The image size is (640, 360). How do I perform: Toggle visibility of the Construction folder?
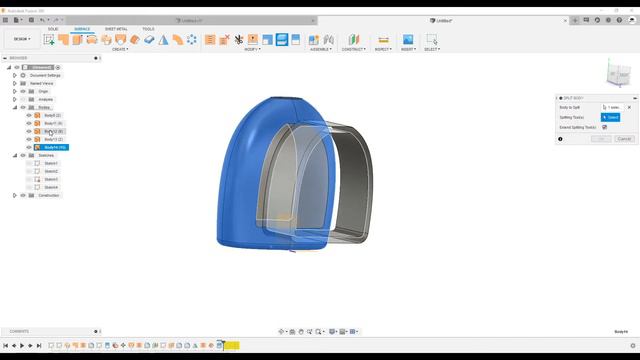coord(23,196)
